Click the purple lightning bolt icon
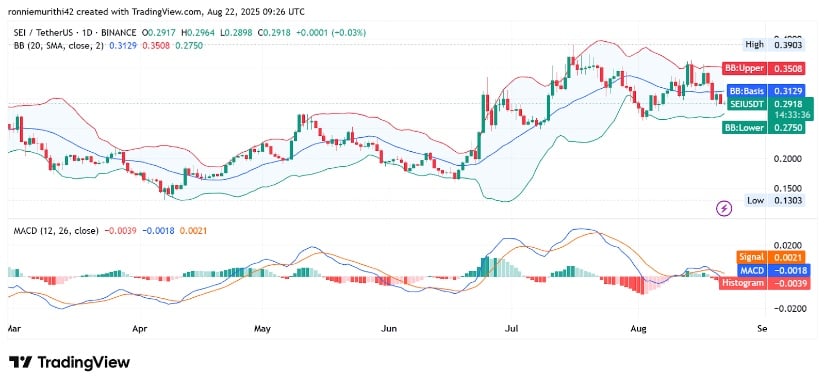The width and height of the screenshot is (825, 385). point(725,209)
